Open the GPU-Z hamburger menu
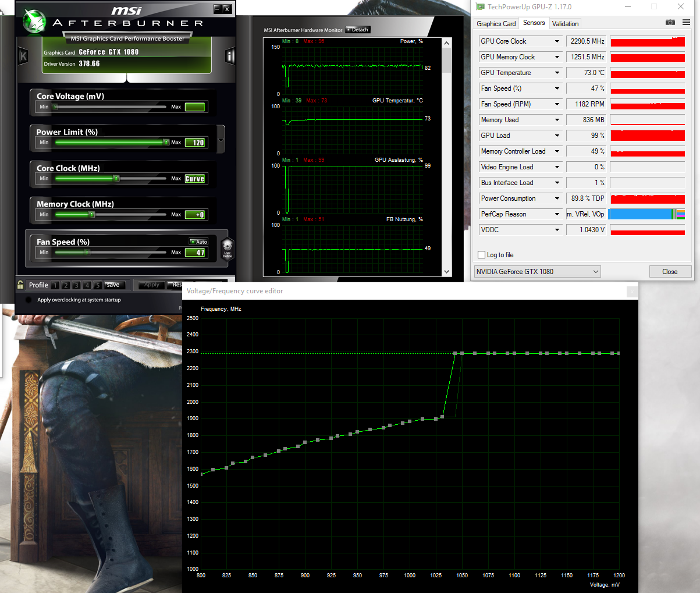 pyautogui.click(x=686, y=22)
